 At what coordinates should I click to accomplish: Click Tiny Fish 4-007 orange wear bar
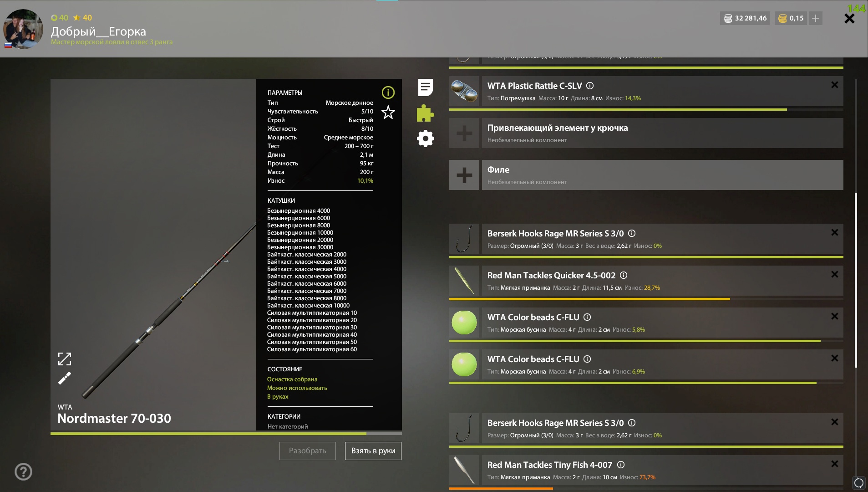click(x=501, y=488)
